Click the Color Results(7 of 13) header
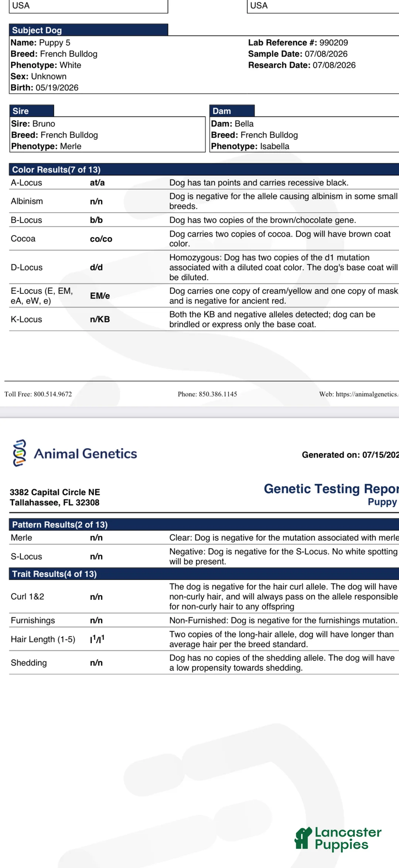This screenshot has height=868, width=399. coord(204,169)
